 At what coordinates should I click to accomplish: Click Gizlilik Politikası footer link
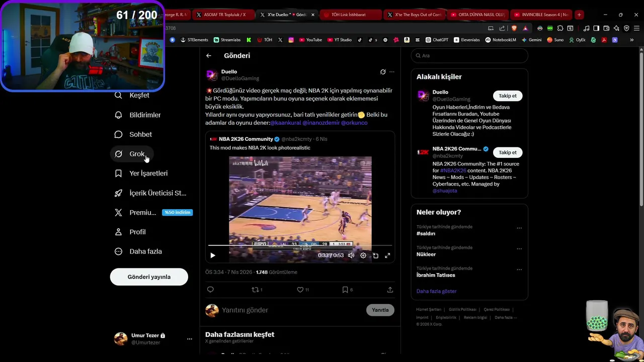point(462,310)
